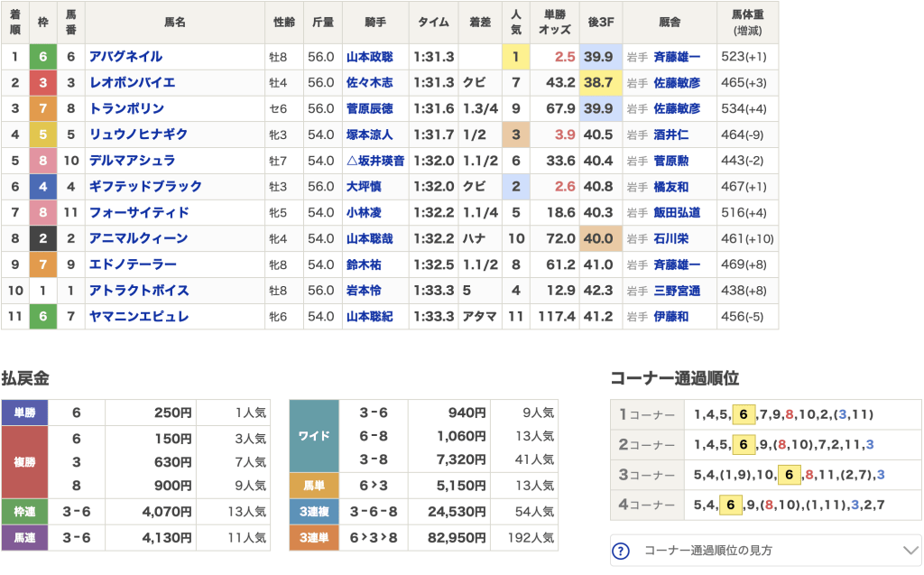Open jockey 小林凌 profile
This screenshot has width=924, height=575.
[364, 212]
